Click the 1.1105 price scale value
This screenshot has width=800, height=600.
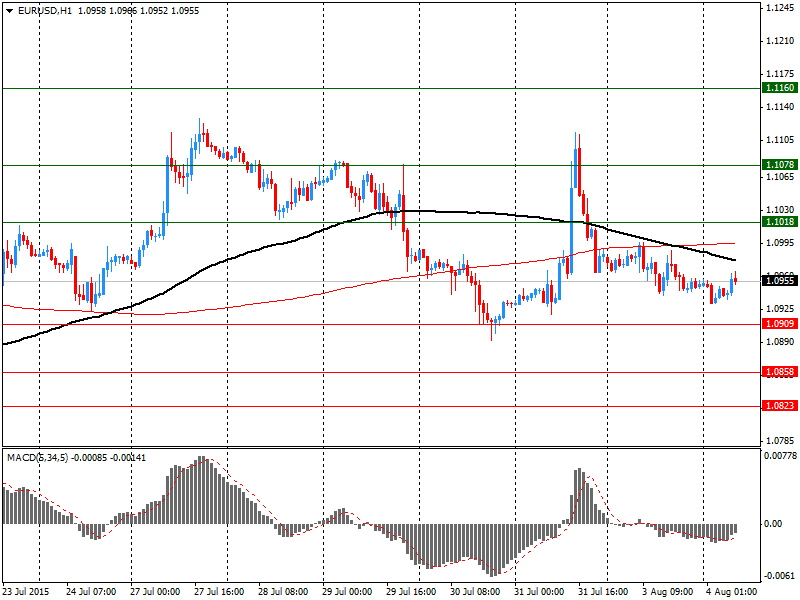(x=780, y=140)
